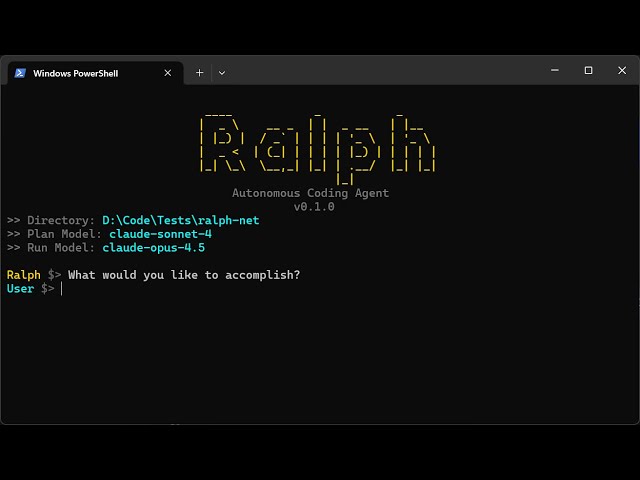Open the new tab profile dropdown chevron
Viewport: 640px width, 480px height.
pos(222,73)
